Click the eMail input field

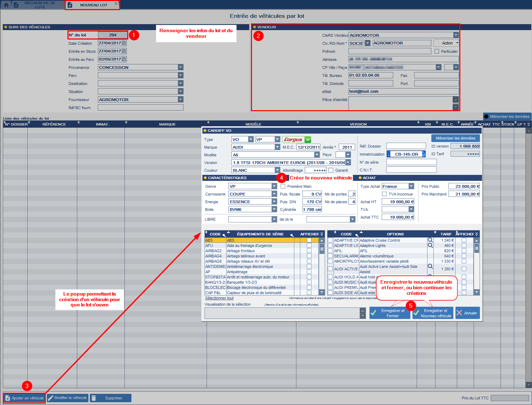point(403,91)
